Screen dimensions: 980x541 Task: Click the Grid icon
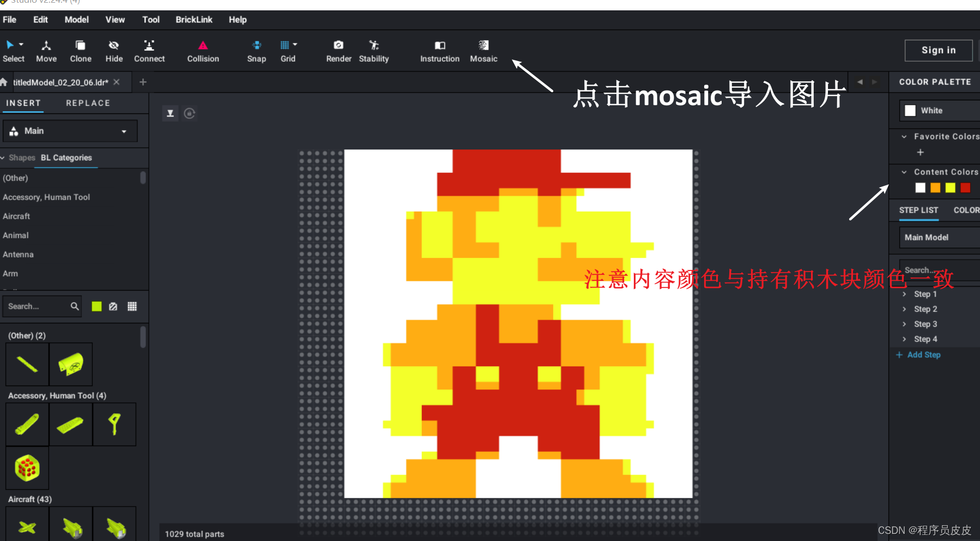click(x=285, y=45)
